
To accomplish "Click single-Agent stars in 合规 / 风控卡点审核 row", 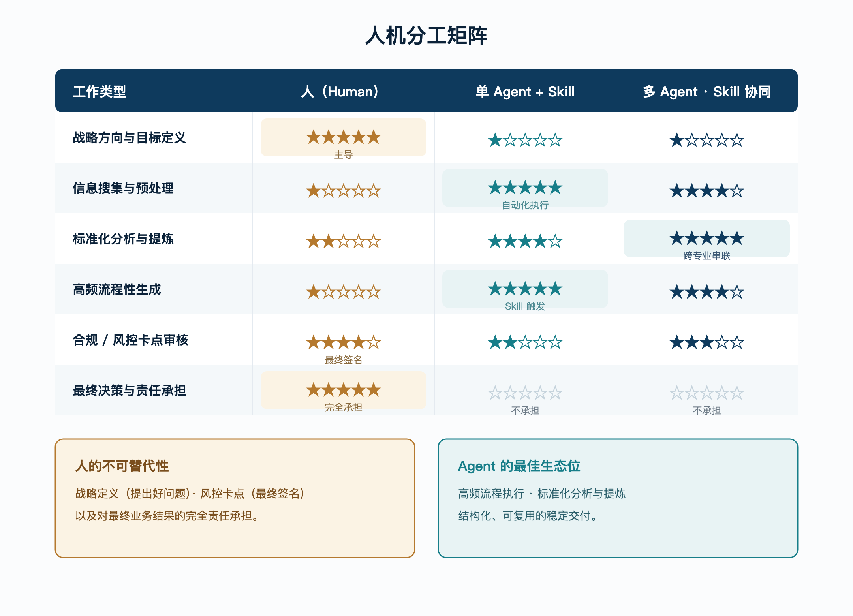I will point(525,342).
